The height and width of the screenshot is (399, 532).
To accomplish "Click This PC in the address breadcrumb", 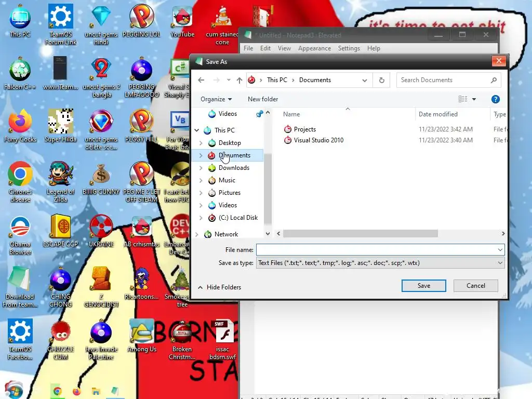I will click(277, 80).
